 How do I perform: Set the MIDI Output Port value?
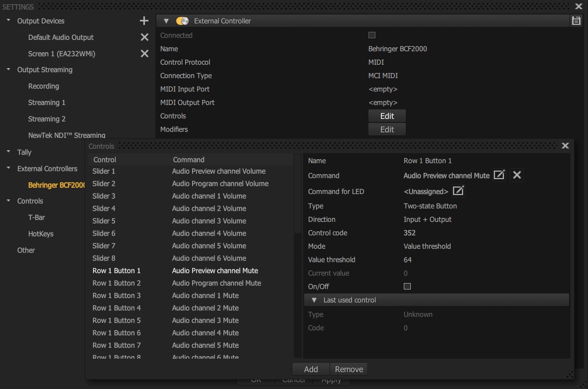click(383, 102)
